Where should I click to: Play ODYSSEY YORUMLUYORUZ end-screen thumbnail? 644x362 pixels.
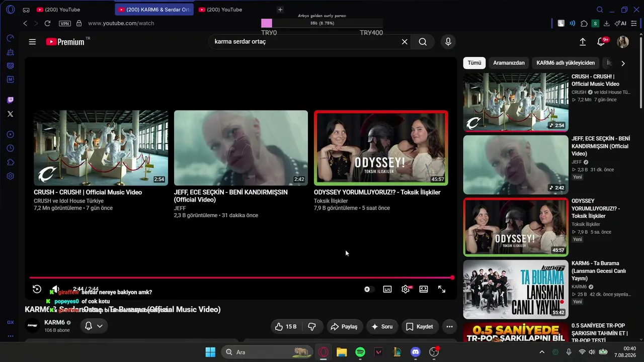click(x=381, y=148)
